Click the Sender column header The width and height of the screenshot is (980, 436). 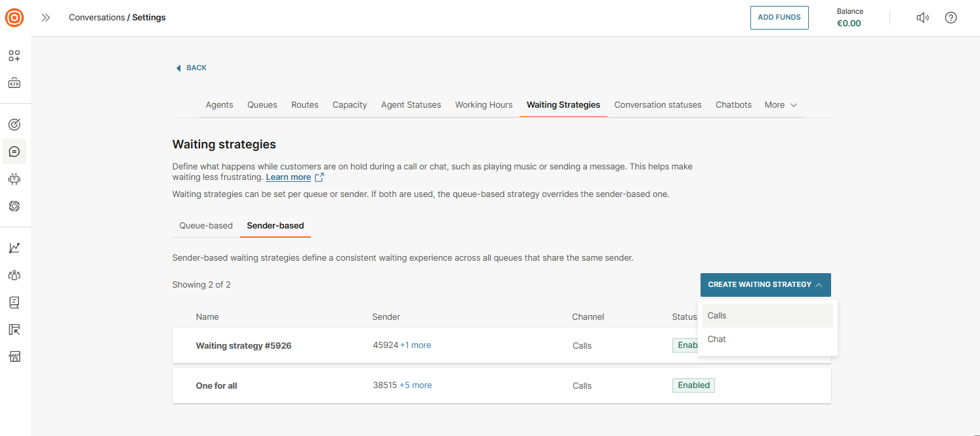[x=386, y=317]
